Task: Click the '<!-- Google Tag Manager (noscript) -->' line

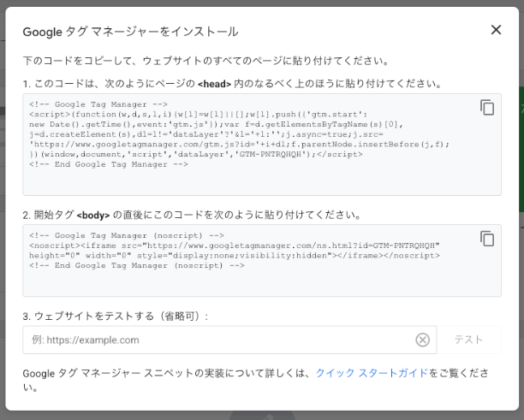Action: (127, 236)
